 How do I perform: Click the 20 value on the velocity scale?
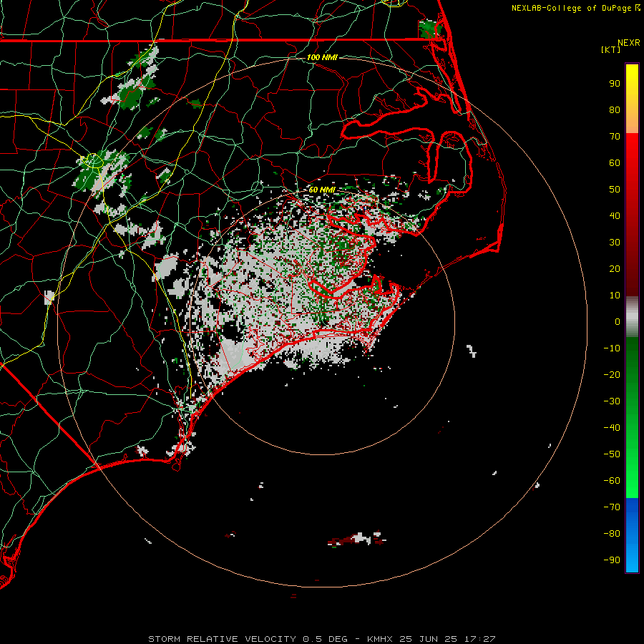[x=615, y=269]
